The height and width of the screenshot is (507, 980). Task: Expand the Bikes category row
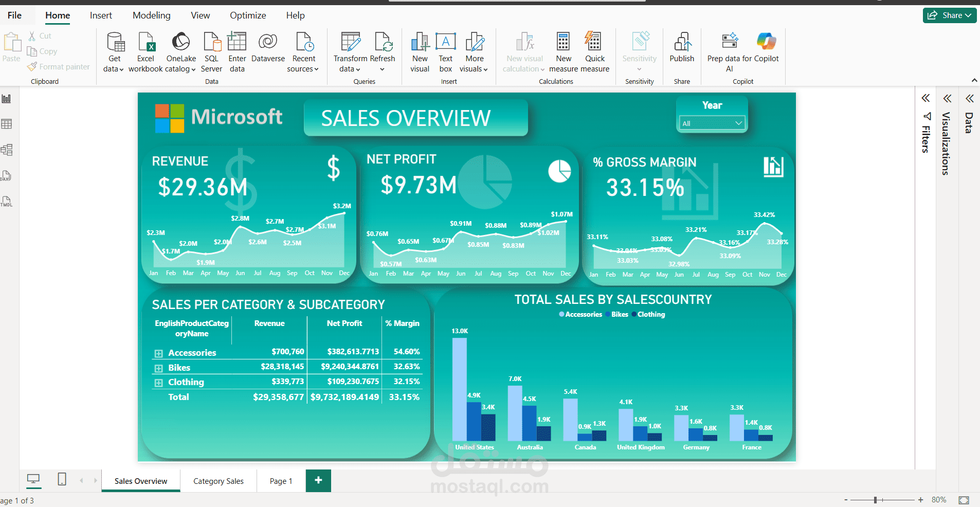point(158,368)
